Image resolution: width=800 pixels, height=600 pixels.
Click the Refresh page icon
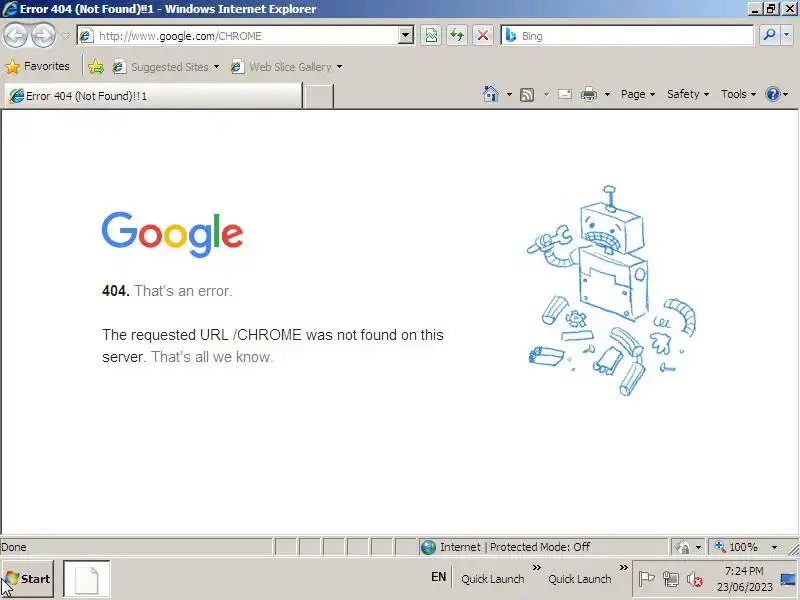(457, 36)
